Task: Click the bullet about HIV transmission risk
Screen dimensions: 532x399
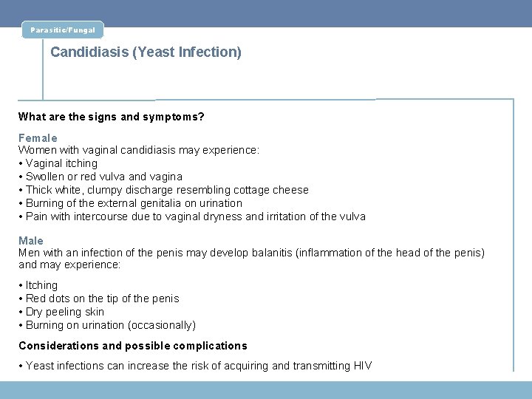Action: [199, 366]
